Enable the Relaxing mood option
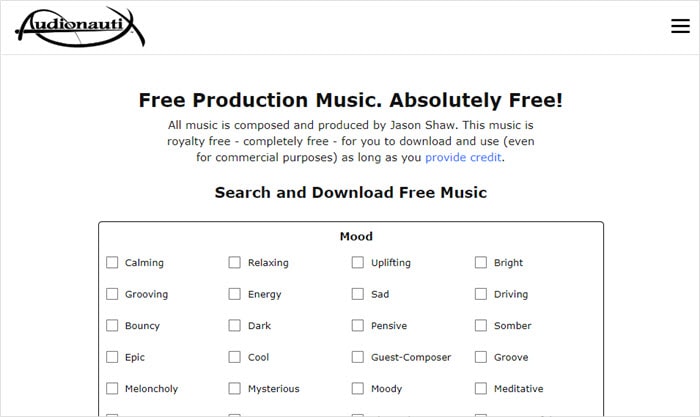Viewport: 700px width, 417px height. [235, 263]
